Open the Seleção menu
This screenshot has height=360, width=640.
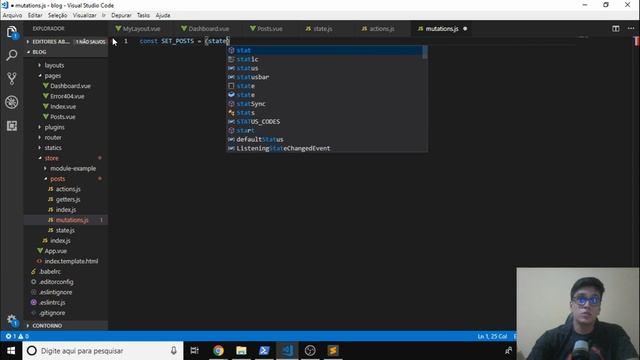tap(57, 15)
